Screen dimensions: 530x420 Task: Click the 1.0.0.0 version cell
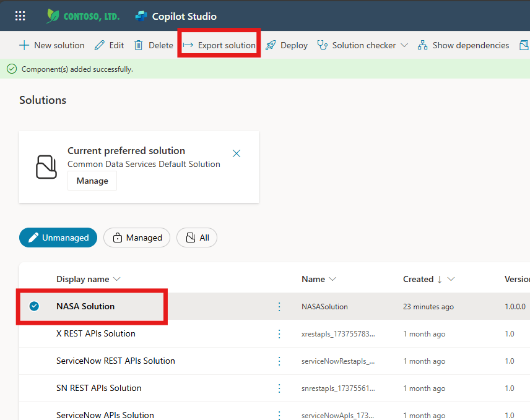click(515, 307)
